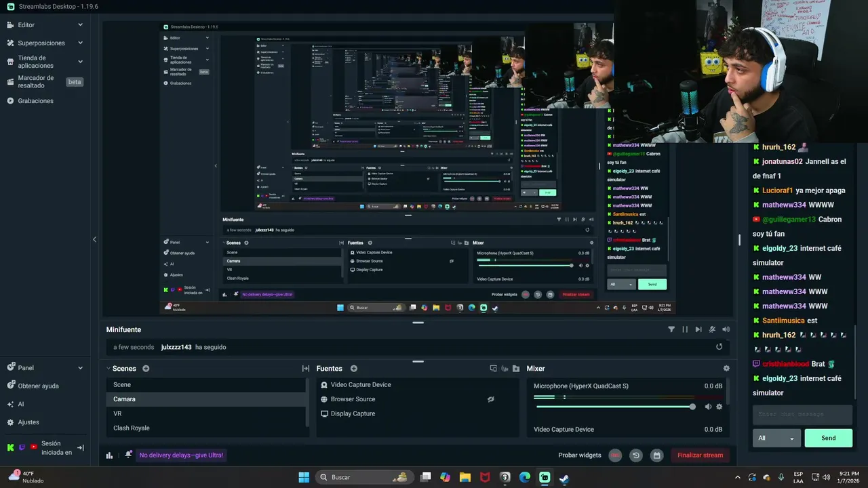Click Obtener ayuda in the sidebar
Image resolution: width=868 pixels, height=488 pixels.
[x=38, y=386]
